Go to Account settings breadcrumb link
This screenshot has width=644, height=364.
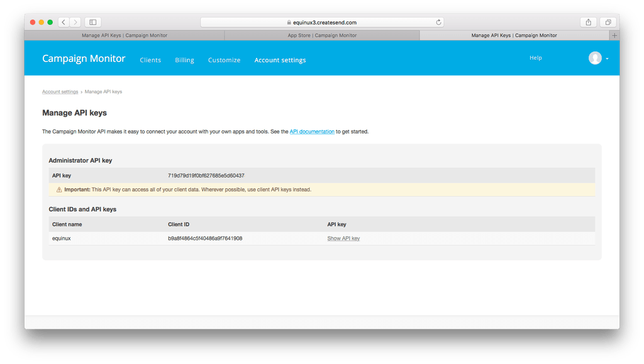tap(60, 92)
